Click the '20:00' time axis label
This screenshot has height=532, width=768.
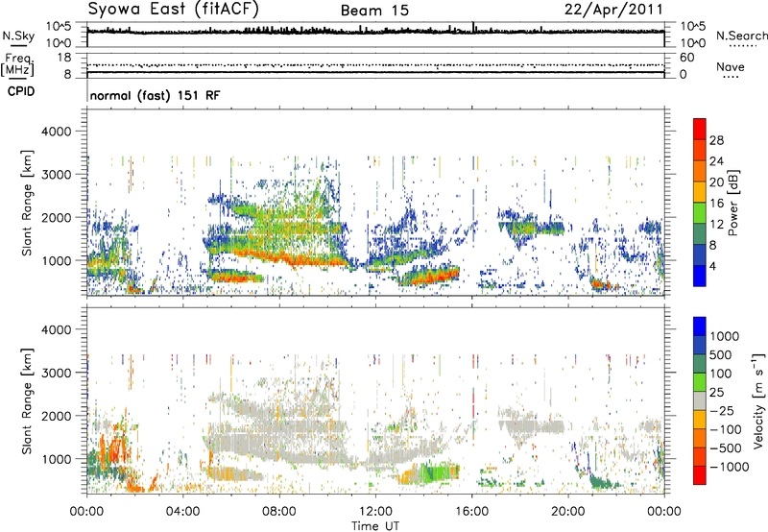click(567, 512)
